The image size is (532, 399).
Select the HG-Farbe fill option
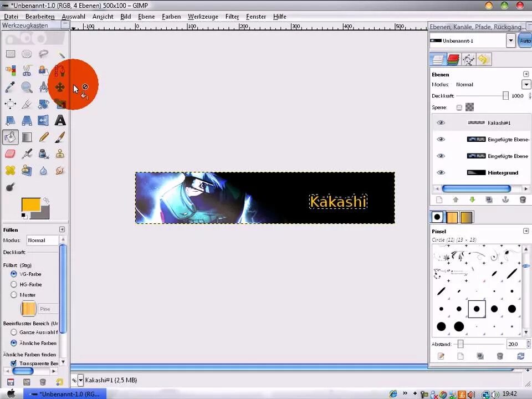pos(13,284)
